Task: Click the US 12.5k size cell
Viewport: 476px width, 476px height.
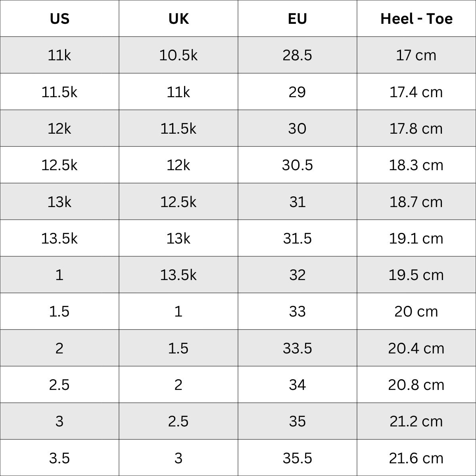Action: coord(59,165)
